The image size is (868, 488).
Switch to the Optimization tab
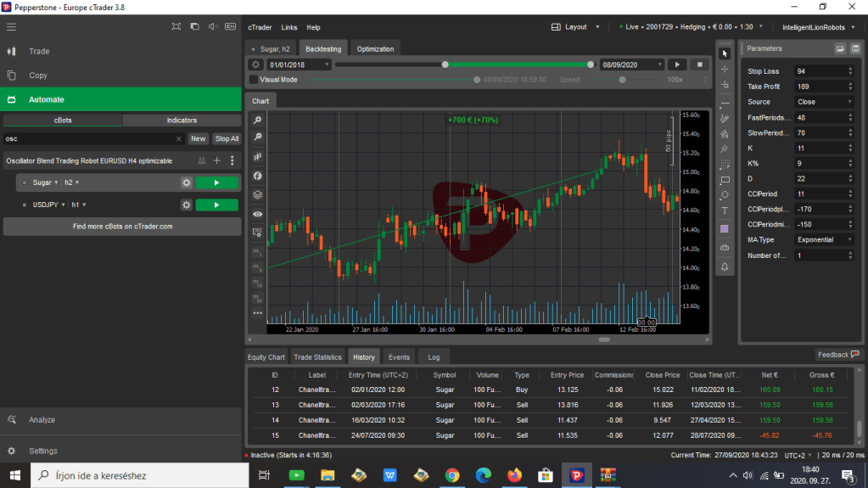(x=375, y=49)
